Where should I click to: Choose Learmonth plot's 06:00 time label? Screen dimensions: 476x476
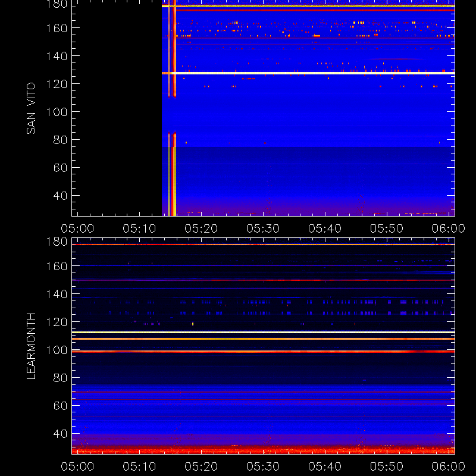449,466
